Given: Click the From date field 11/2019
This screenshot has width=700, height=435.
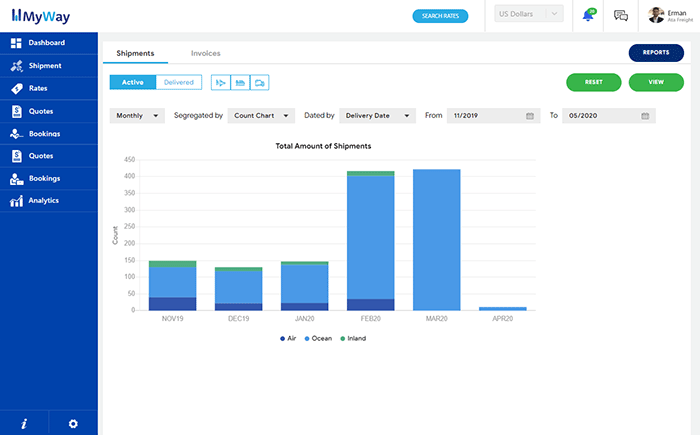Looking at the screenshot, I should click(493, 116).
